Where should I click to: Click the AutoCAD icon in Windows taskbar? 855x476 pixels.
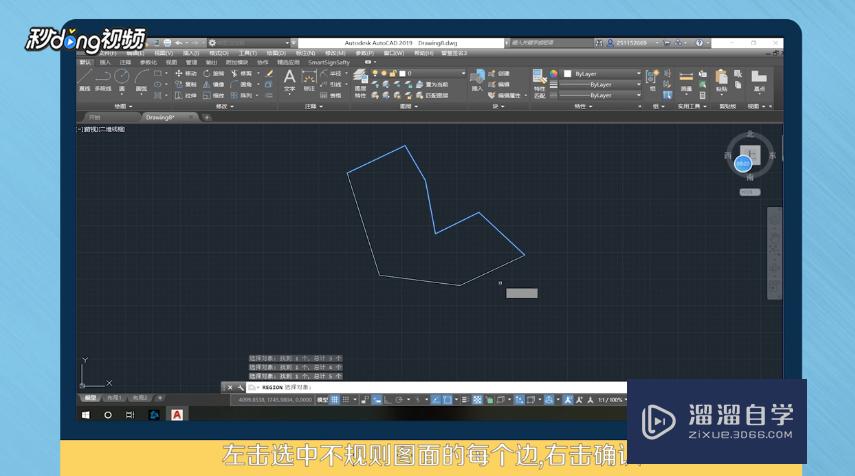tap(177, 415)
